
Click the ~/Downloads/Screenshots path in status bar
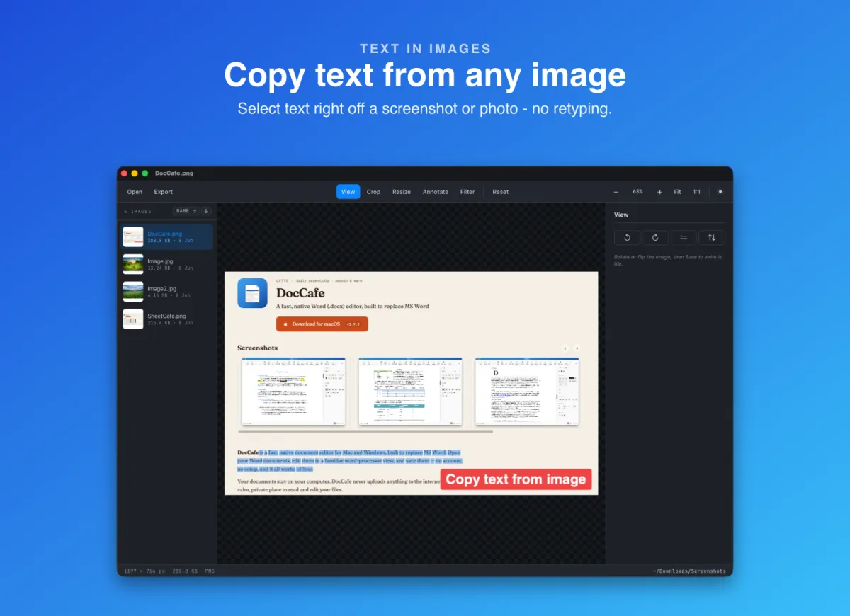click(x=689, y=571)
